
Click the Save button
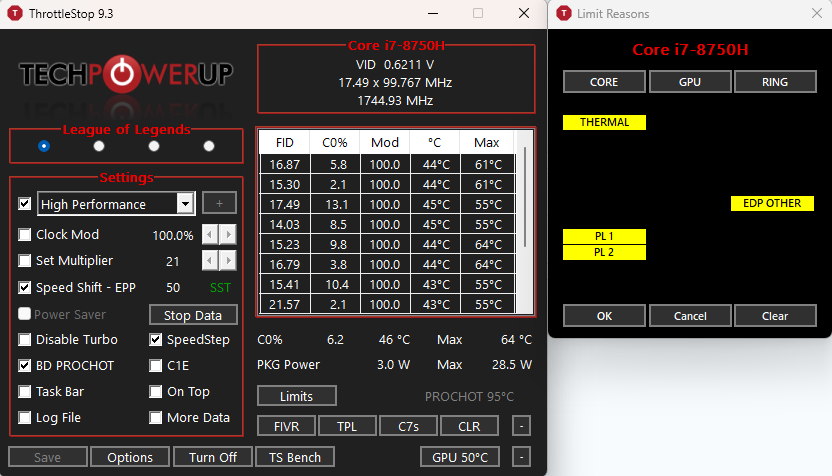click(48, 457)
